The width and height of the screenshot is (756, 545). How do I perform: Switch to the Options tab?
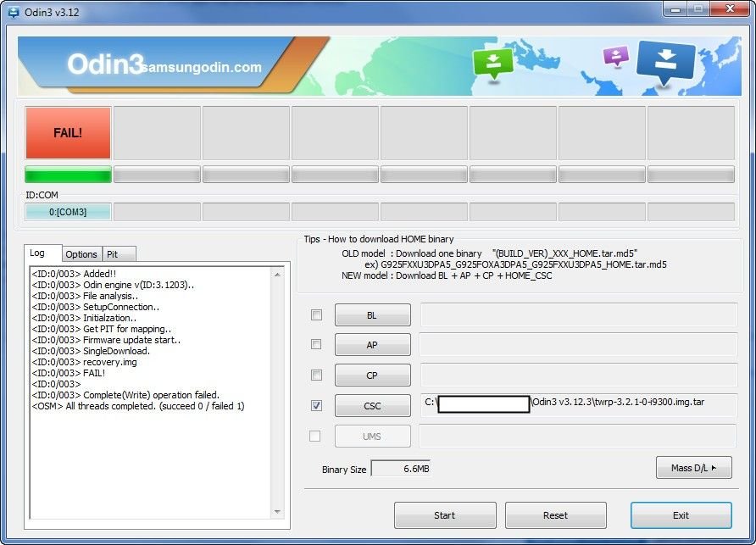point(81,254)
